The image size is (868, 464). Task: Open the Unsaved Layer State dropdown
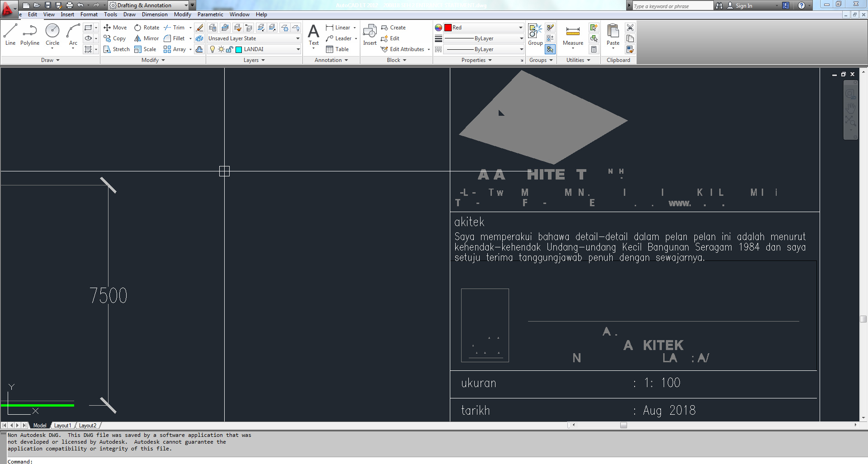coord(254,38)
